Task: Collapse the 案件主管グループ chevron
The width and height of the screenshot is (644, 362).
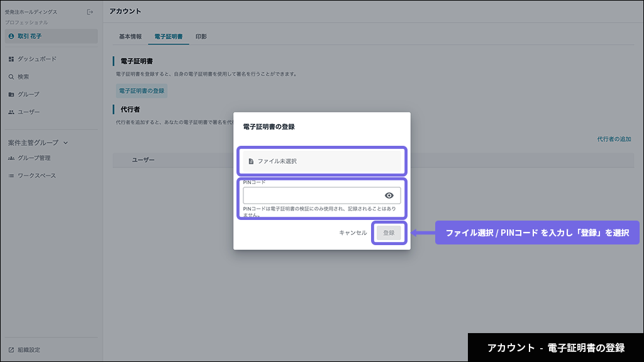Action: [65, 143]
